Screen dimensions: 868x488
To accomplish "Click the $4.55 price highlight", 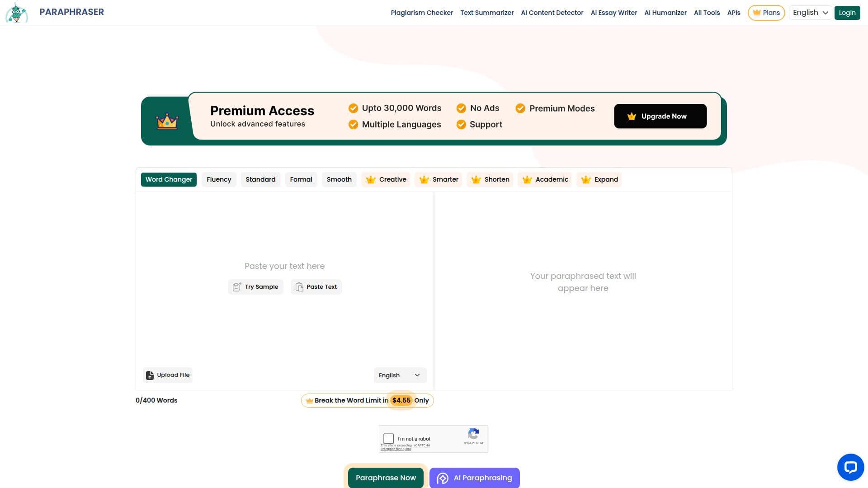I will pos(401,400).
